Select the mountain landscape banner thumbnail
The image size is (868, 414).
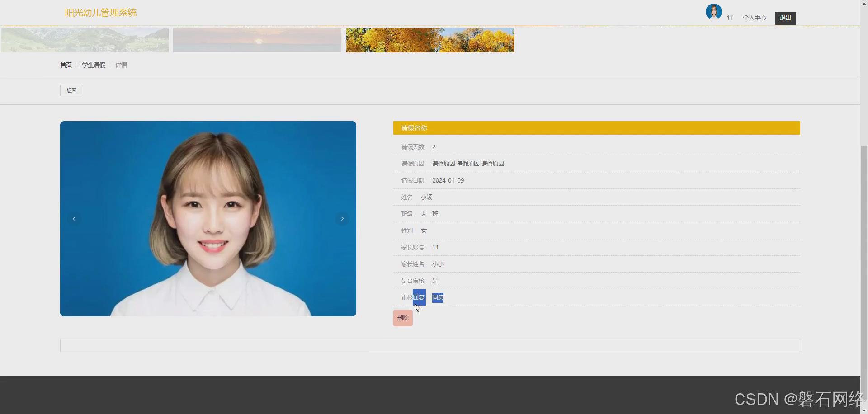[85, 40]
